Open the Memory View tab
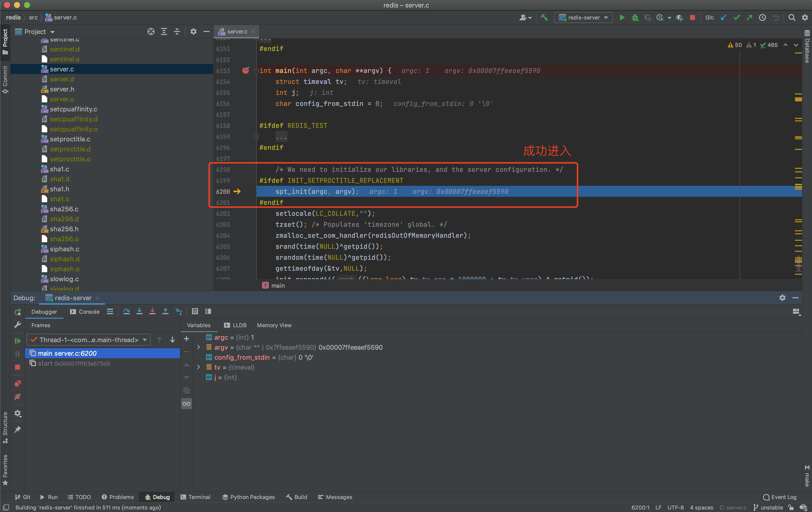 tap(274, 325)
